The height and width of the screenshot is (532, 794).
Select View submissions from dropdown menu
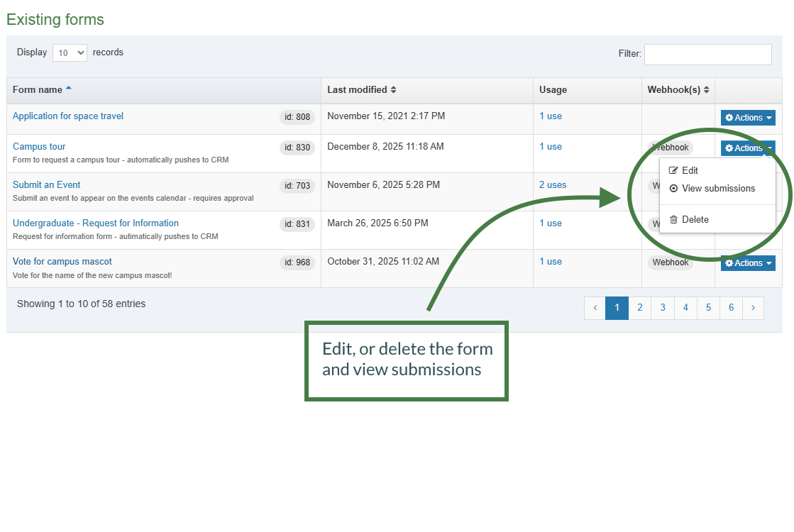tap(717, 189)
